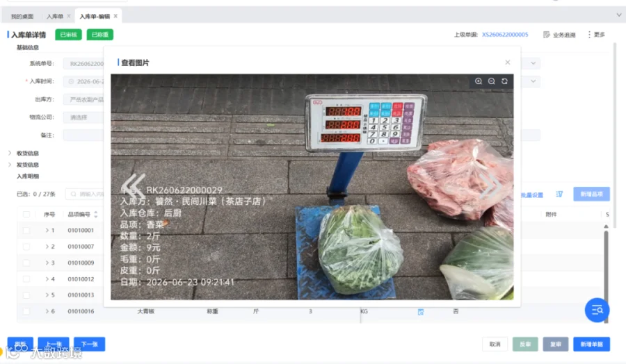Image resolution: width=626 pixels, height=364 pixels.
Task: Click the 上一张 button
Action: click(x=54, y=344)
